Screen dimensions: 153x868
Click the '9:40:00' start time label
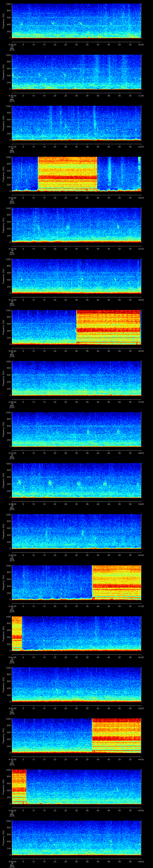pyautogui.click(x=12, y=606)
